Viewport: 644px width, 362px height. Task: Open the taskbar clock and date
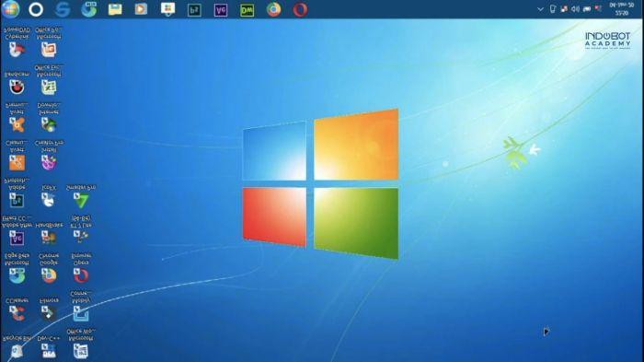[x=621, y=9]
